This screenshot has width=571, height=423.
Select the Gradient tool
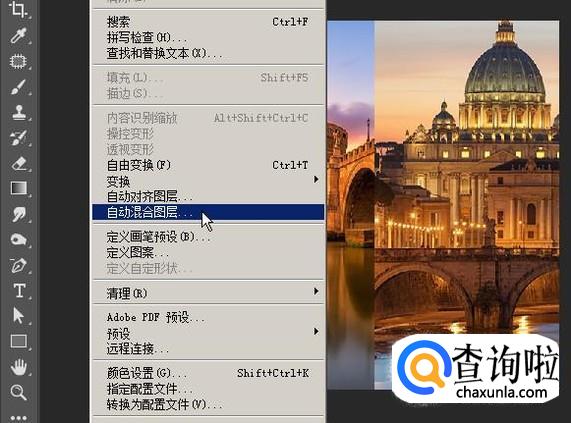click(19, 188)
